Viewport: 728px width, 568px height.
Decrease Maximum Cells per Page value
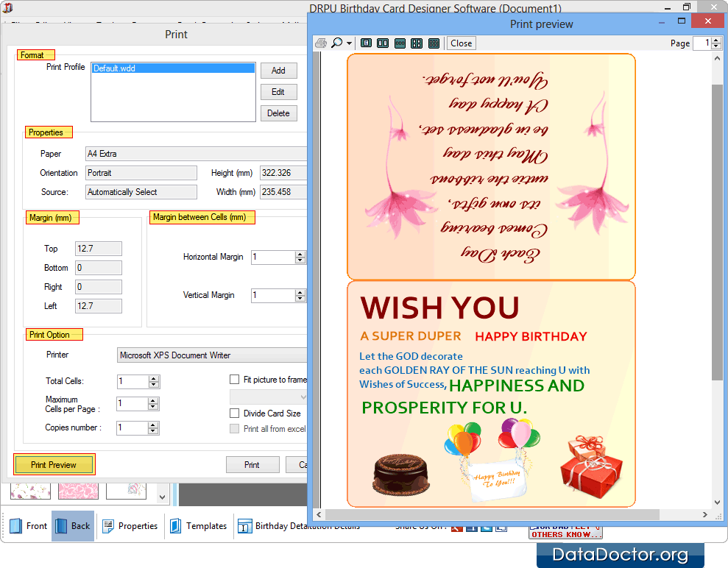click(x=153, y=407)
